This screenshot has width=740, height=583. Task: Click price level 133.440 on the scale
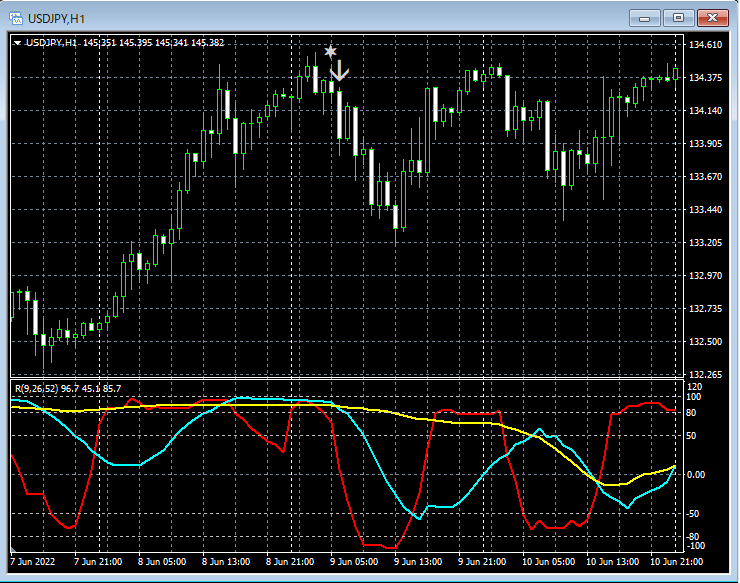click(x=706, y=210)
